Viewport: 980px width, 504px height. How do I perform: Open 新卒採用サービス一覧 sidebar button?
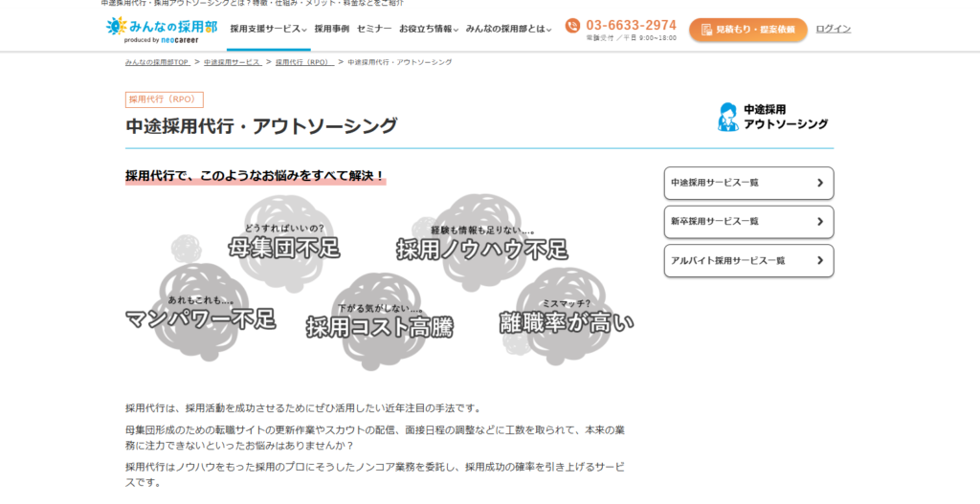[x=748, y=222]
